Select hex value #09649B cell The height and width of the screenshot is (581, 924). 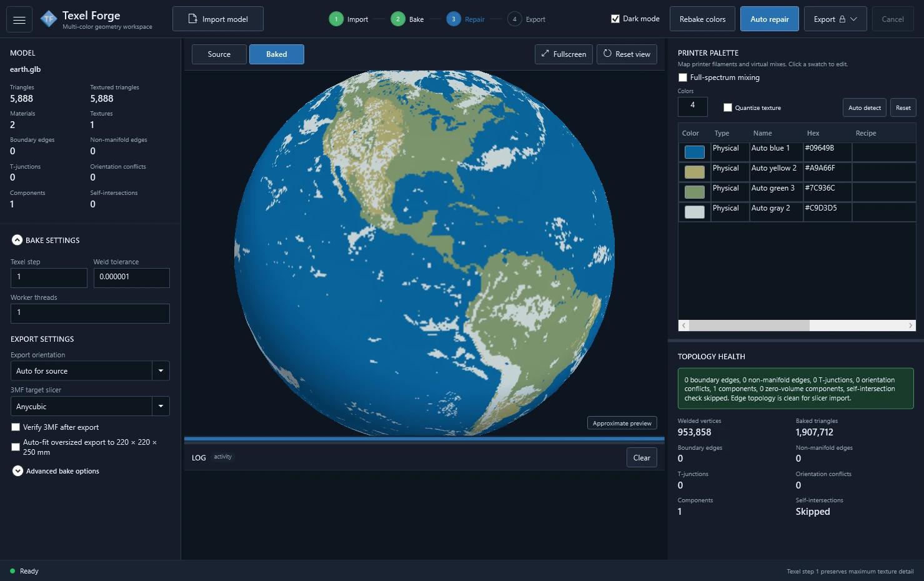[827, 152]
